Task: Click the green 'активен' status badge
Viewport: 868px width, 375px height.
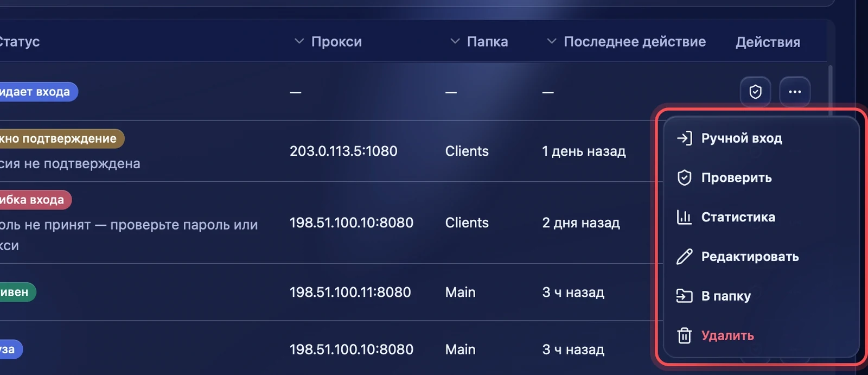Action: click(17, 292)
